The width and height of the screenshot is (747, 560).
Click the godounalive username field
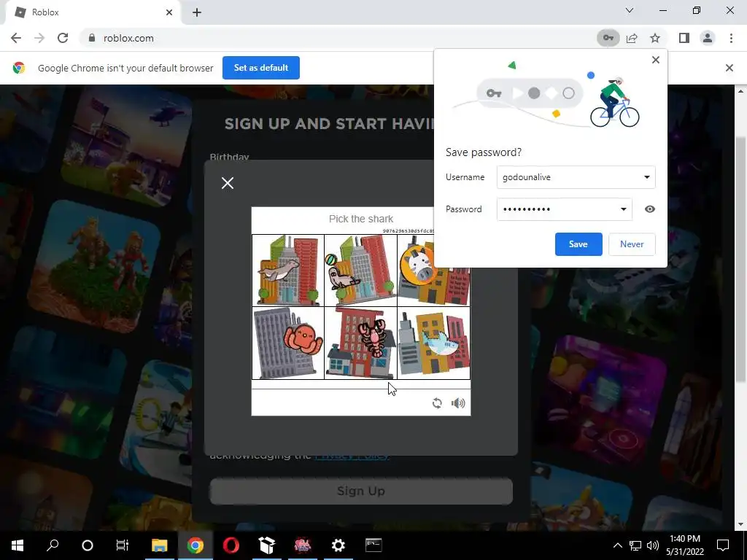(576, 177)
